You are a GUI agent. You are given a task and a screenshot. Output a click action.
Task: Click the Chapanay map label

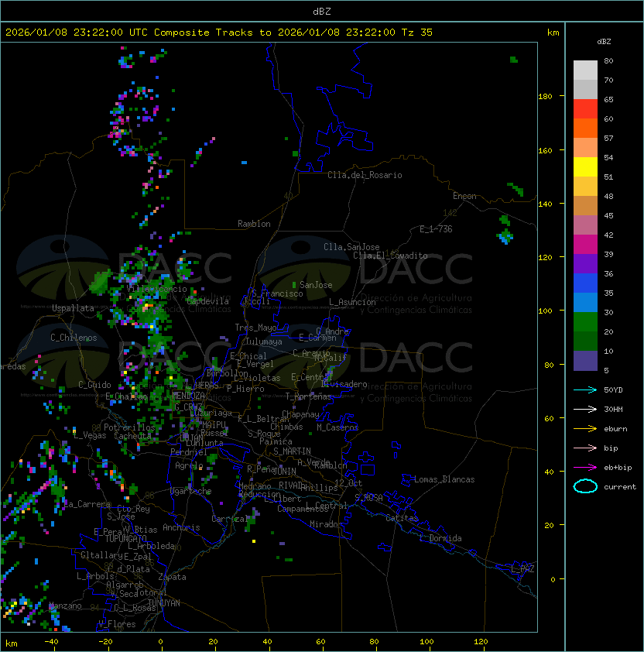point(300,414)
